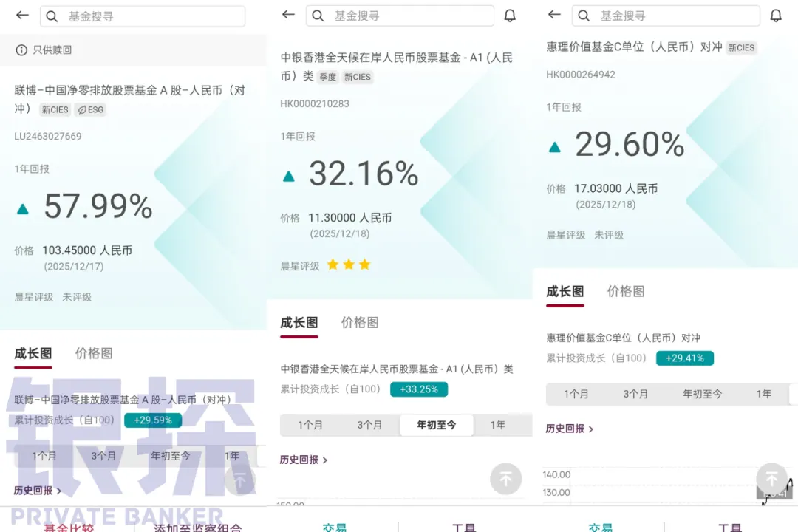Click 基金搜寻 search field in left panel
The width and height of the screenshot is (798, 532).
(143, 16)
